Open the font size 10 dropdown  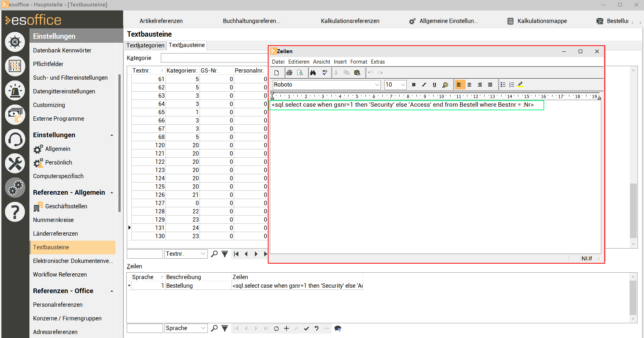click(403, 85)
